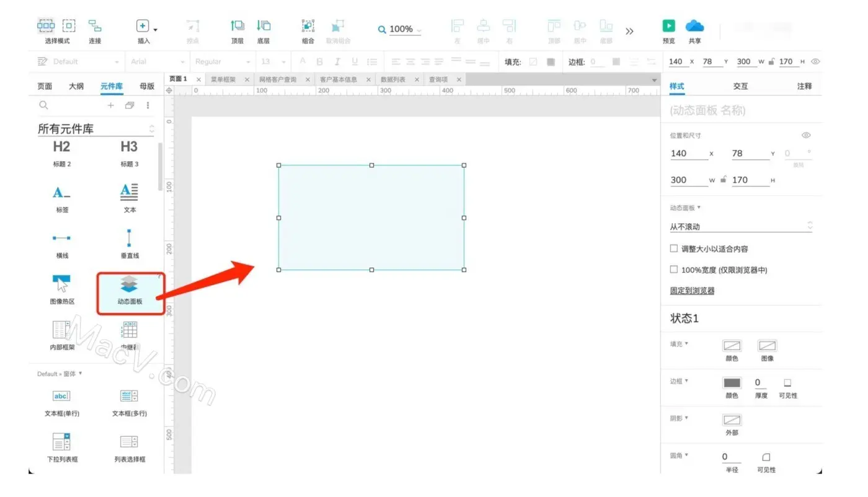This screenshot has height=497, width=868.
Task: Open the 菜单框架 page tab
Action: pyautogui.click(x=223, y=80)
